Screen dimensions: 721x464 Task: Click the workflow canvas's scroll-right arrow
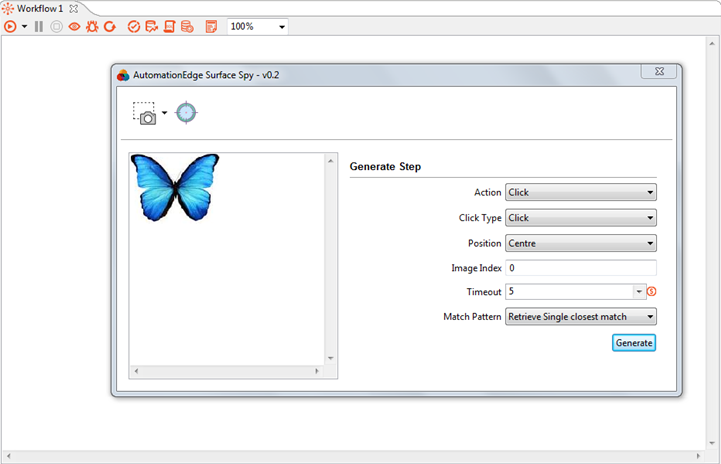pos(698,456)
